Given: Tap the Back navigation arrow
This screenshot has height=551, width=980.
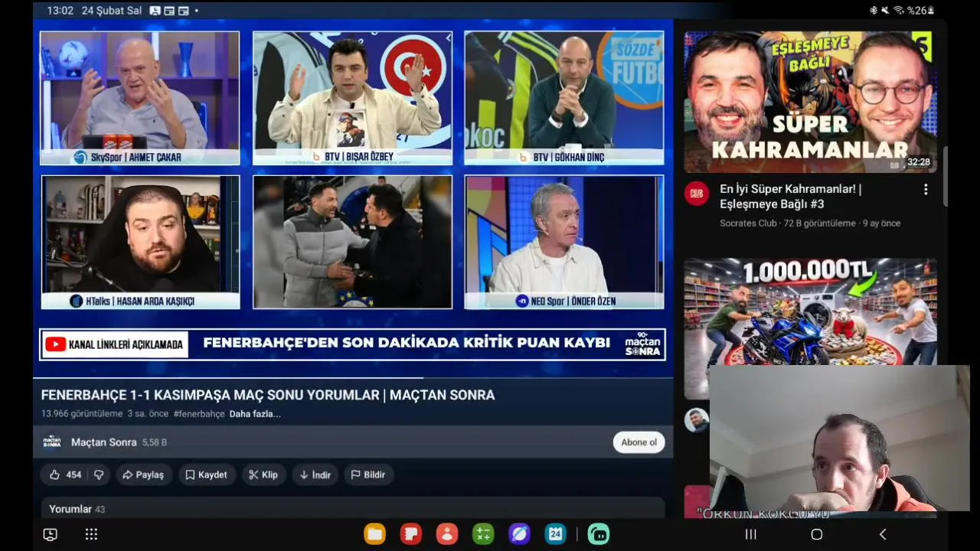Looking at the screenshot, I should click(883, 534).
